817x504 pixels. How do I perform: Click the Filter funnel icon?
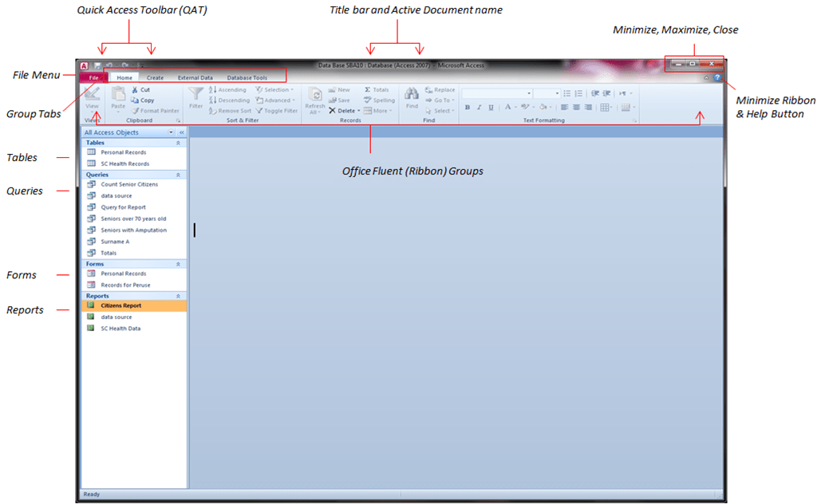click(196, 94)
